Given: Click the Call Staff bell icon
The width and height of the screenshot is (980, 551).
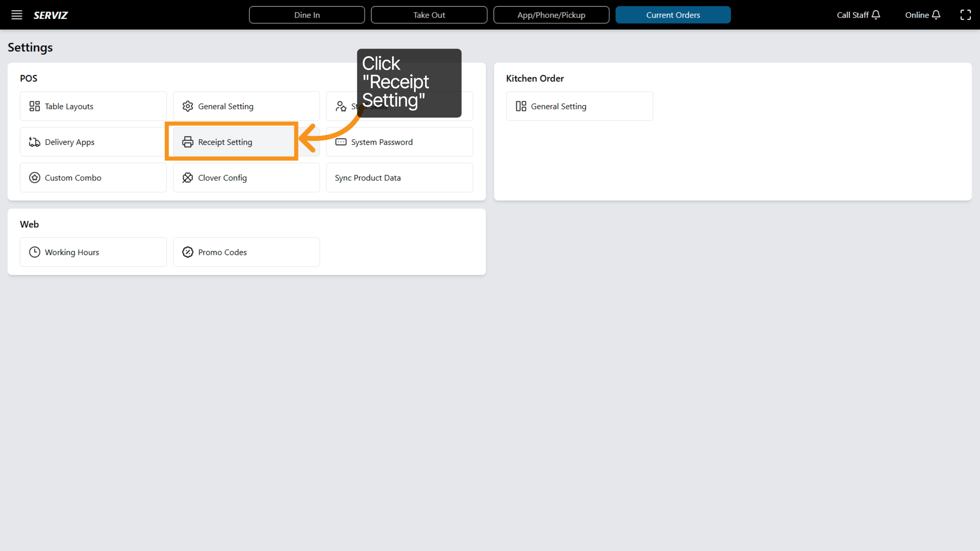Looking at the screenshot, I should (x=876, y=15).
